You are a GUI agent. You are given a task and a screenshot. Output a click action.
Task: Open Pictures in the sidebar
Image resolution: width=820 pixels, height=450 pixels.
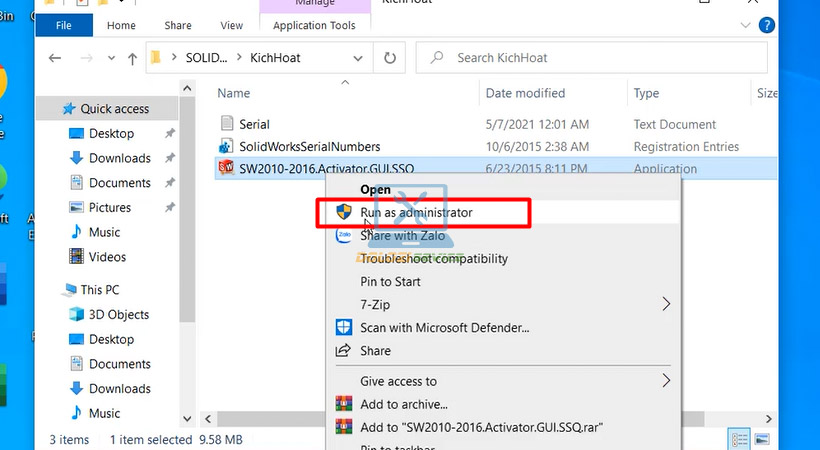(110, 207)
